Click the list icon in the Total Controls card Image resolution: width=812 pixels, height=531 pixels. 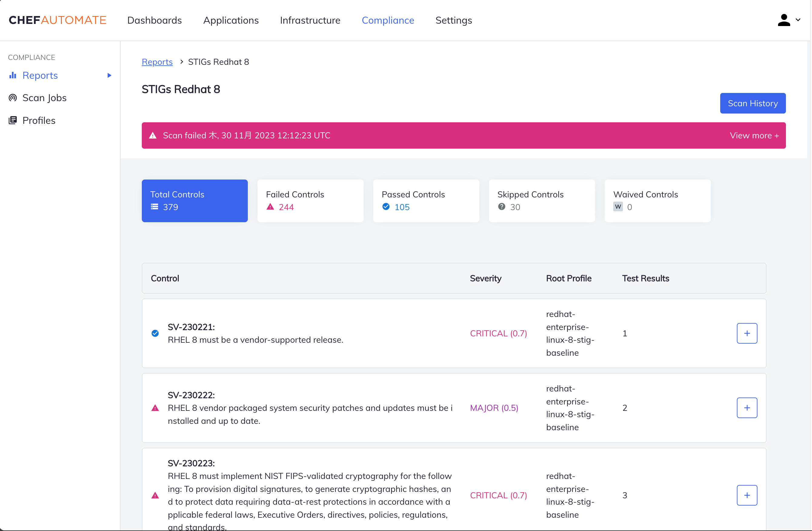pyautogui.click(x=155, y=206)
